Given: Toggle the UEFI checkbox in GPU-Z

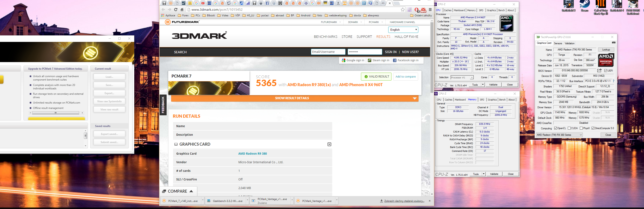Looking at the screenshot, I should click(x=606, y=71).
